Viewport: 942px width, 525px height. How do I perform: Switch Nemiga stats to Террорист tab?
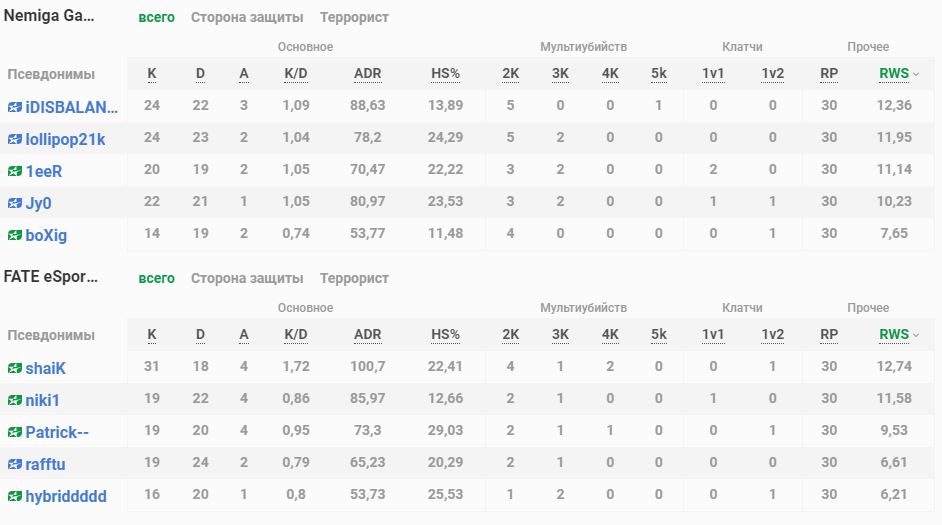(x=354, y=17)
